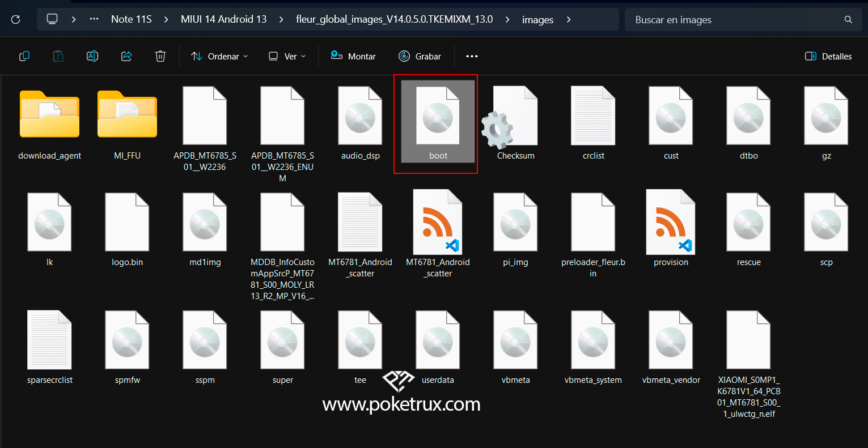Image resolution: width=868 pixels, height=448 pixels.
Task: Select the audio_dsp image file
Action: (360, 125)
